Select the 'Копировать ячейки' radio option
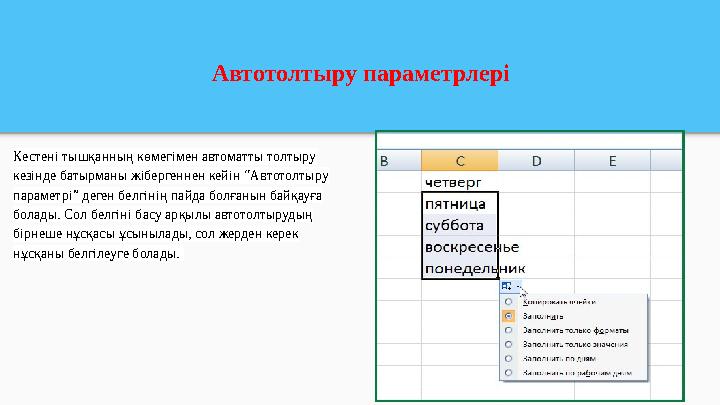Image resolution: width=720 pixels, height=405 pixels. point(508,302)
